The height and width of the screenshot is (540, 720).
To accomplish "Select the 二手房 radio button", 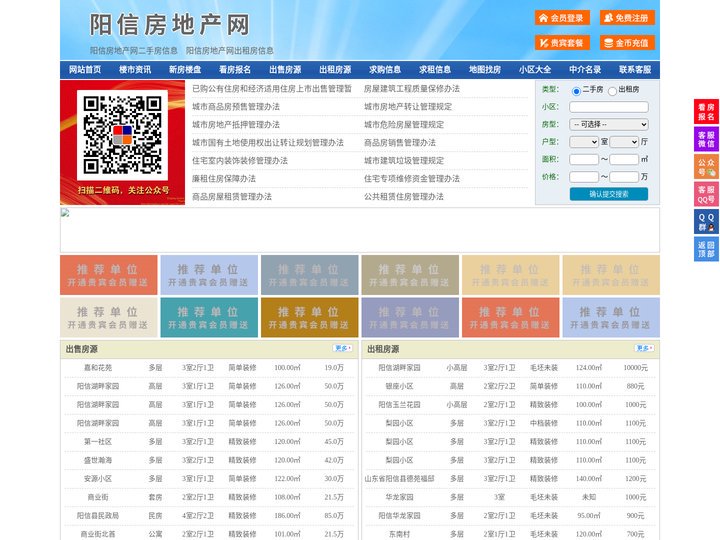I will click(x=576, y=91).
